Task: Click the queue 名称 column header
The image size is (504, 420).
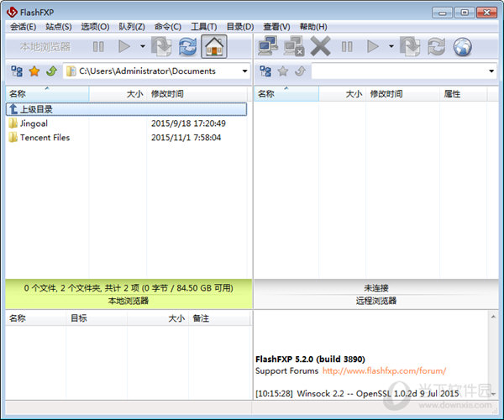Action: 35,318
